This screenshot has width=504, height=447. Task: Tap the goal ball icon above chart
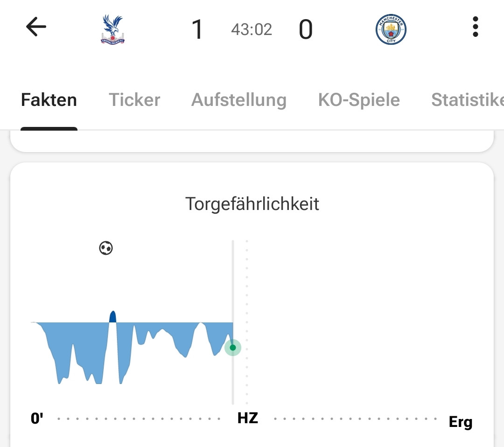coord(106,248)
